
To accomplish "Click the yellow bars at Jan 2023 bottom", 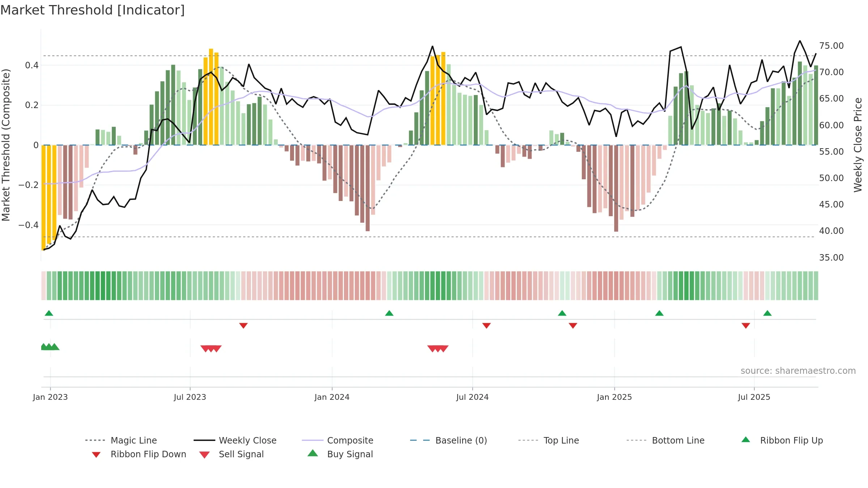I will [x=49, y=197].
